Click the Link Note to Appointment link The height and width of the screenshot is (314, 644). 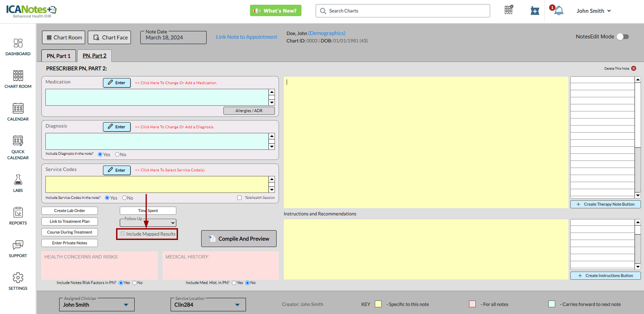246,37
